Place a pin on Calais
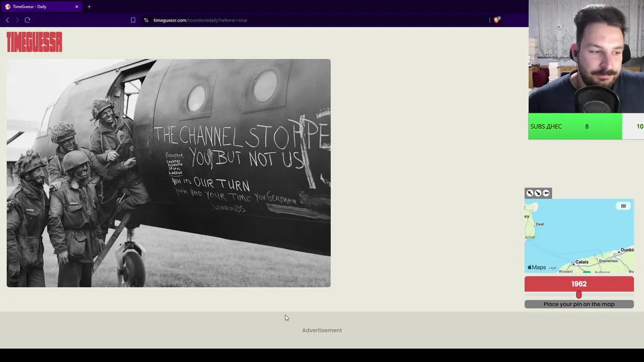Viewport: 644px width, 362px height. pos(581,262)
